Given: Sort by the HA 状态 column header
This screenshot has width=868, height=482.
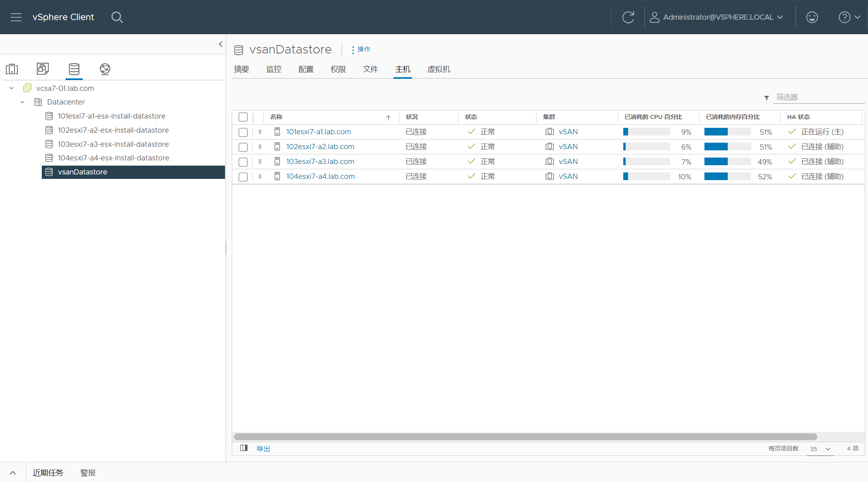Looking at the screenshot, I should [x=798, y=117].
